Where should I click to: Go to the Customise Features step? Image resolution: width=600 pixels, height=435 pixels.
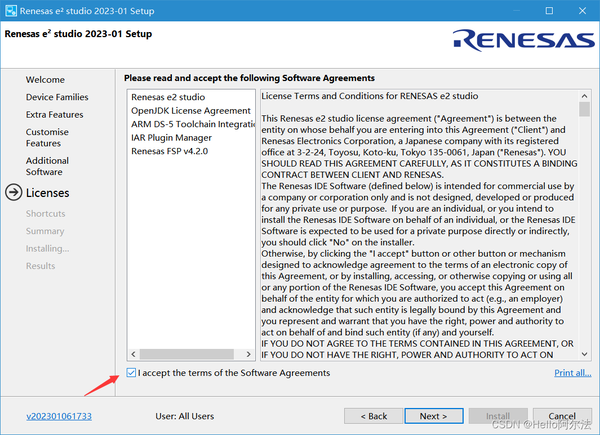(x=47, y=137)
